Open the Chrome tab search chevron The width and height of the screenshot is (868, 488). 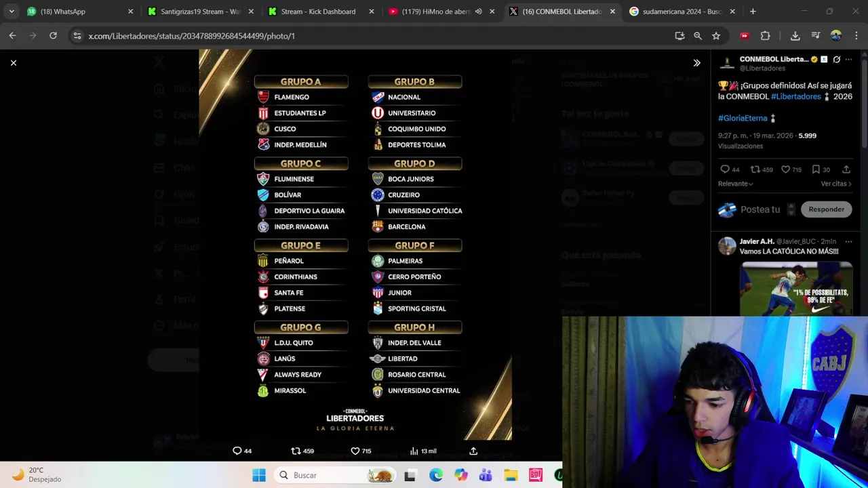point(12,12)
